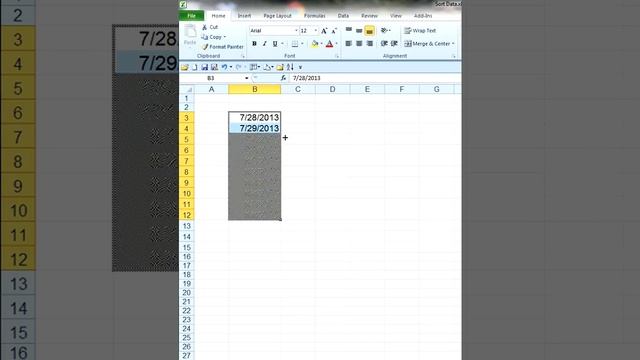Select cell containing 7/29/2013
640x360 pixels.
pos(255,129)
